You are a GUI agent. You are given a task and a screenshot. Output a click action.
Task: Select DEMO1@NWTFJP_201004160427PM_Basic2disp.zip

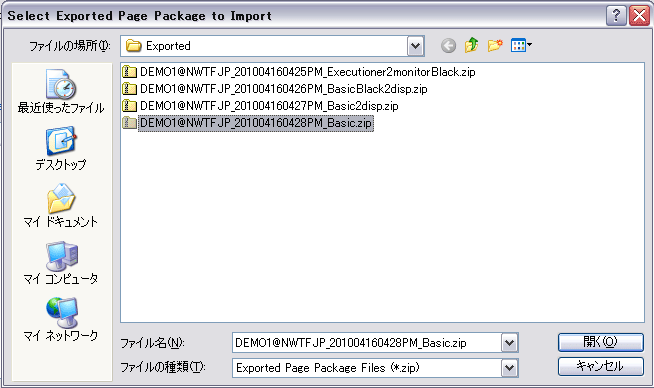click(269, 106)
